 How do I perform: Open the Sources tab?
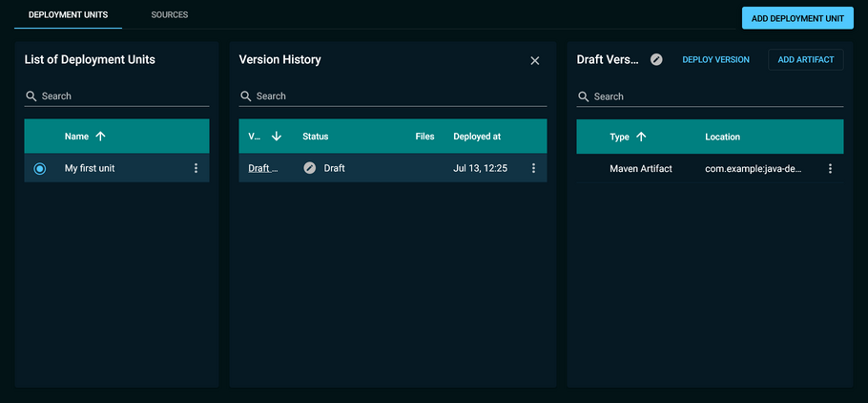pos(170,15)
